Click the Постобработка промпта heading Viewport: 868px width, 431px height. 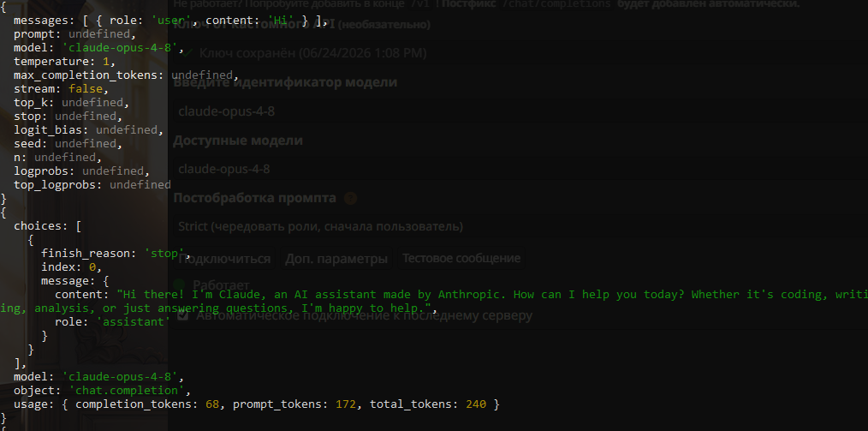click(254, 198)
